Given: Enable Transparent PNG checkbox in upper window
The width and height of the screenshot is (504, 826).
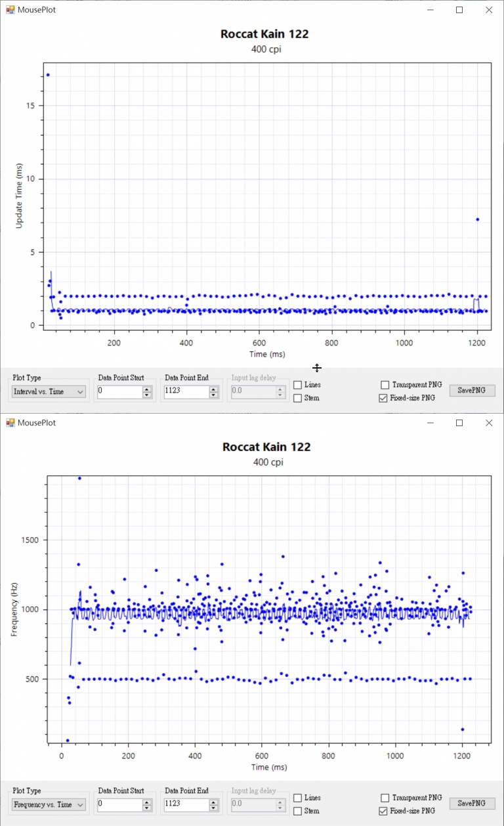Looking at the screenshot, I should 385,385.
